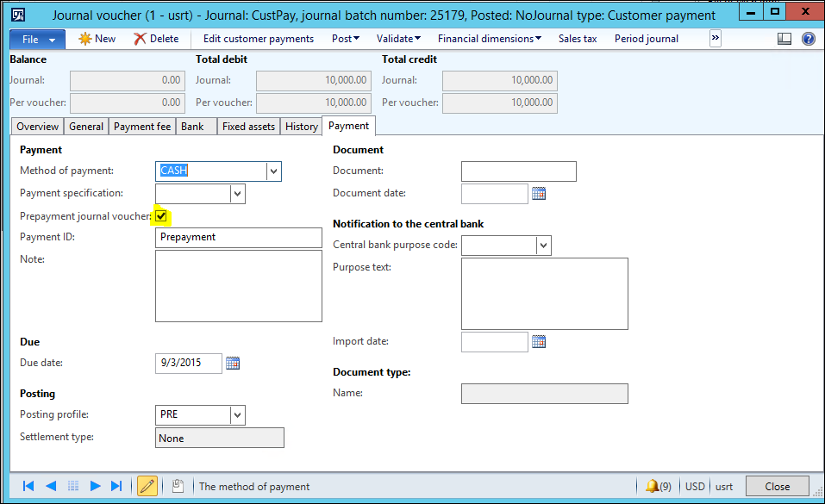Click the Close button
The image size is (825, 504).
click(777, 486)
